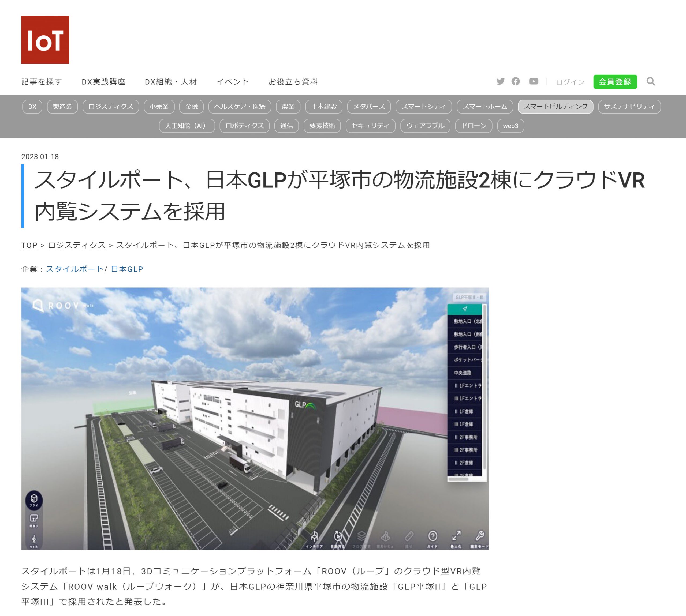686x616 pixels.
Task: Click the 最大化 maximize icon in viewer
Action: point(456,539)
